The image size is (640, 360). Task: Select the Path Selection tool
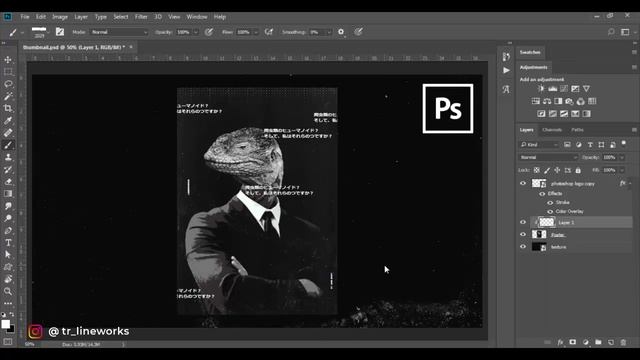point(8,255)
